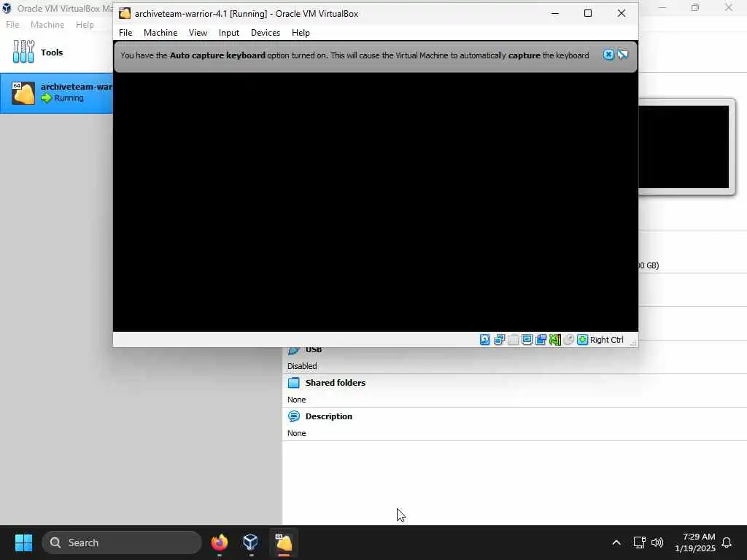Open the Devices menu in VM window
The height and width of the screenshot is (560, 747).
pyautogui.click(x=266, y=32)
